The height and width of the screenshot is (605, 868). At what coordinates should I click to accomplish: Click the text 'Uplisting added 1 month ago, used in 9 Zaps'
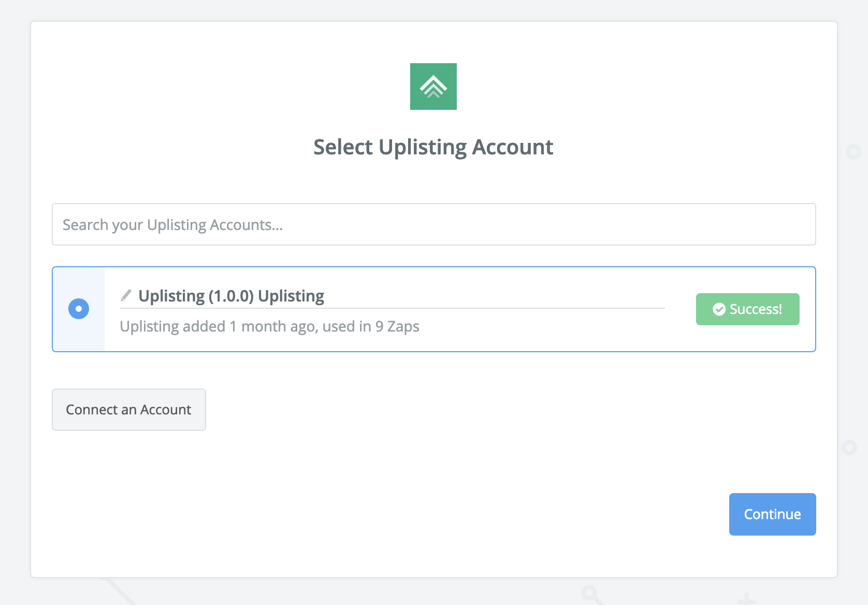click(x=269, y=326)
